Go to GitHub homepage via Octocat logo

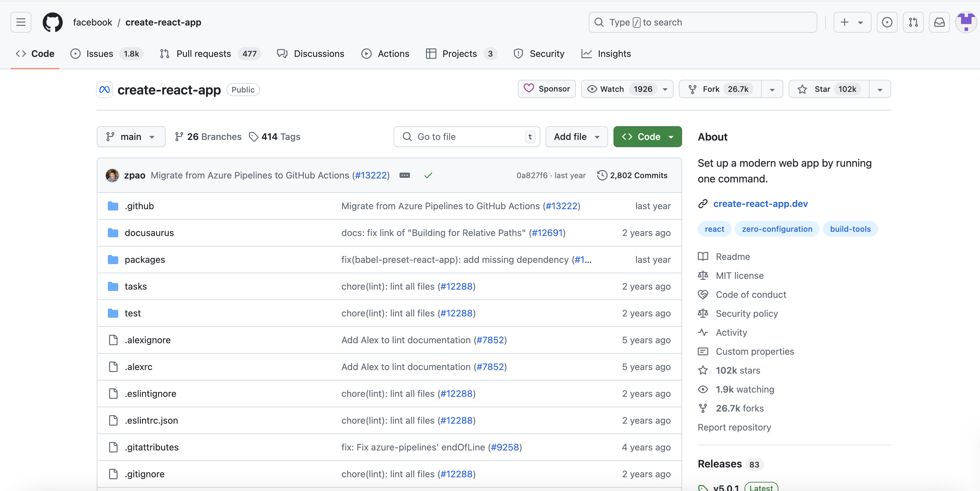pyautogui.click(x=53, y=22)
